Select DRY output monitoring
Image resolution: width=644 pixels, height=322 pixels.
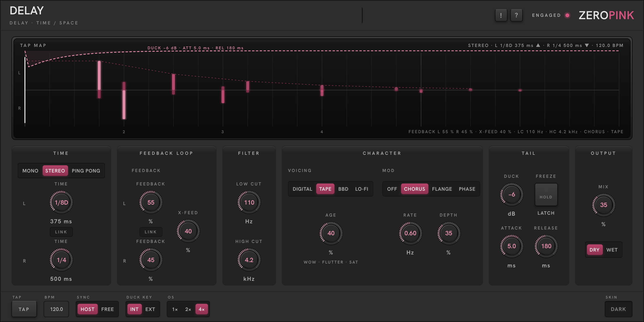(x=594, y=250)
